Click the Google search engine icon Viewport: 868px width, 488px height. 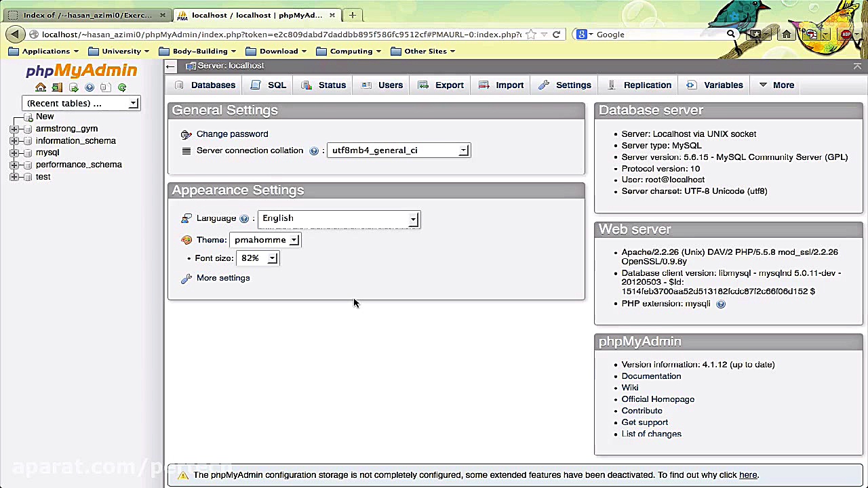point(581,35)
